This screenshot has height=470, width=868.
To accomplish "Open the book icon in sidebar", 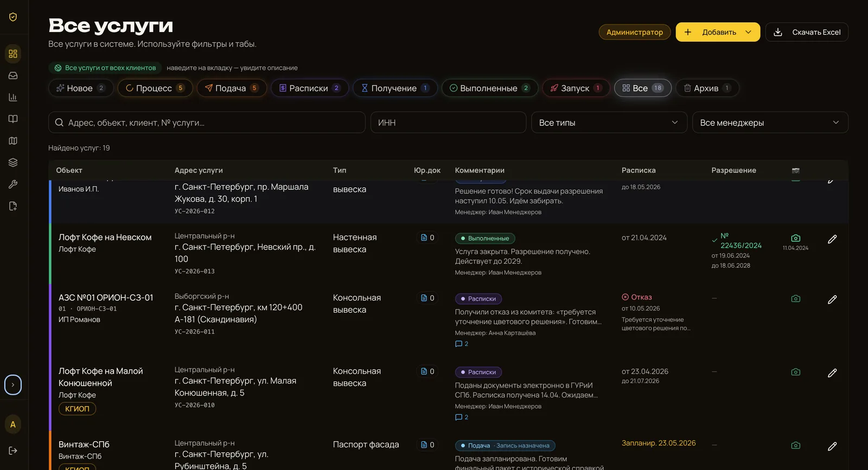I will coord(13,119).
